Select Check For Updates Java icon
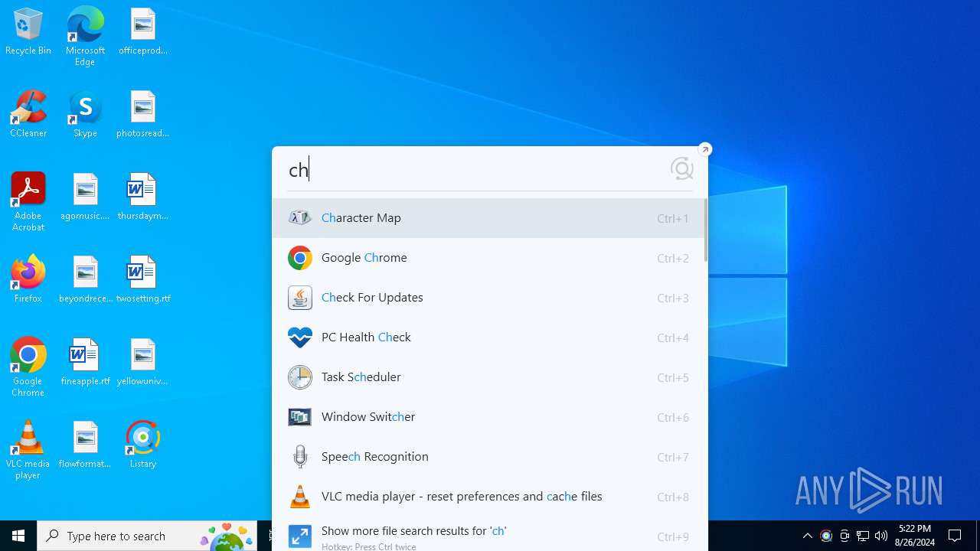This screenshot has height=551, width=980. 300,298
